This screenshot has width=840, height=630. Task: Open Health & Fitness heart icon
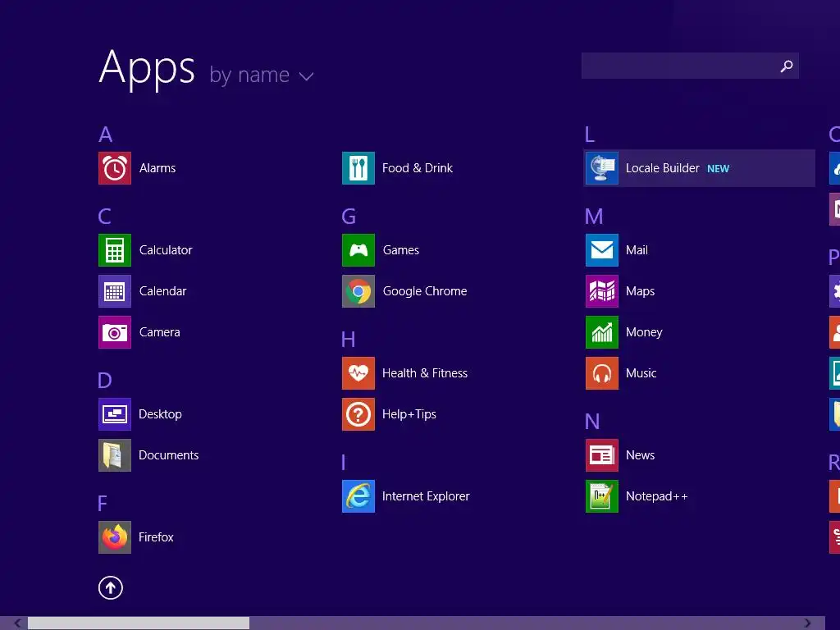tap(358, 373)
